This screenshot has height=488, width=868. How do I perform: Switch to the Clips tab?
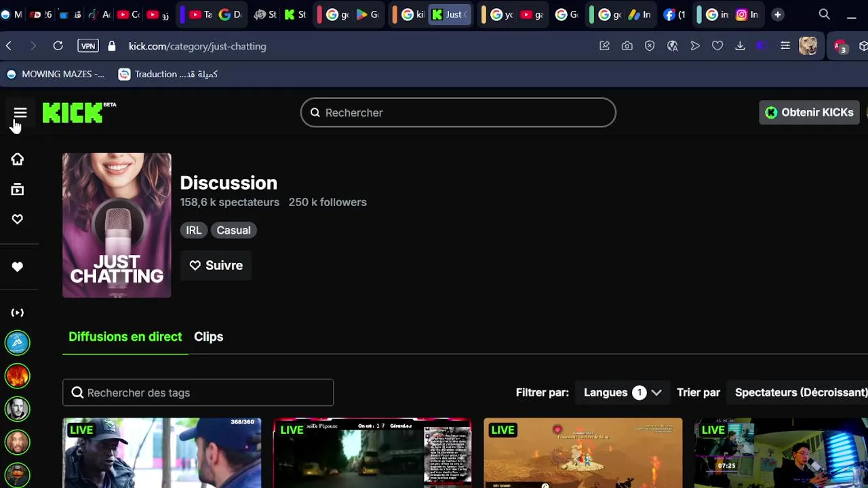(208, 337)
